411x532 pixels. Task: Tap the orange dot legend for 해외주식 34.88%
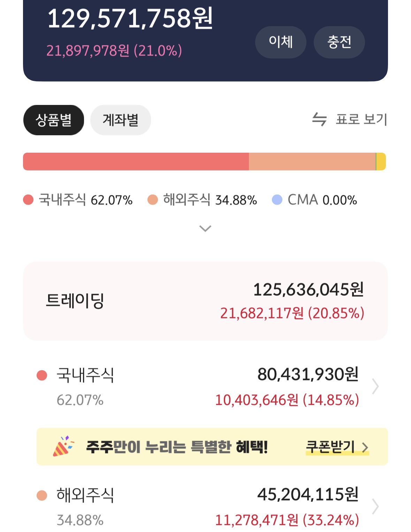coord(153,200)
